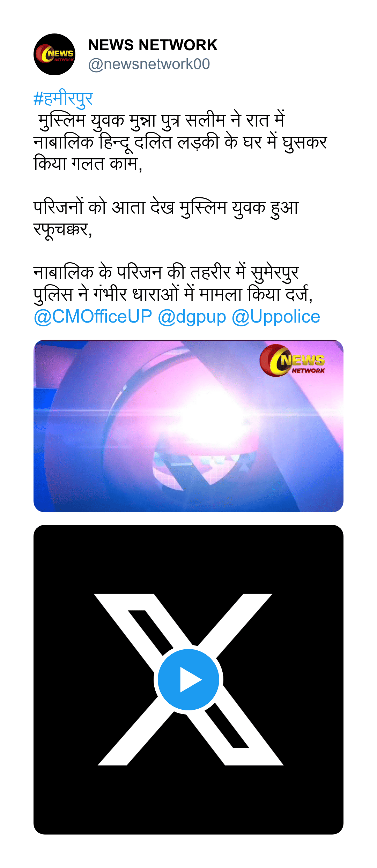Click the word रफूचक्कर in the tweet
The width and height of the screenshot is (377, 868).
point(63,229)
